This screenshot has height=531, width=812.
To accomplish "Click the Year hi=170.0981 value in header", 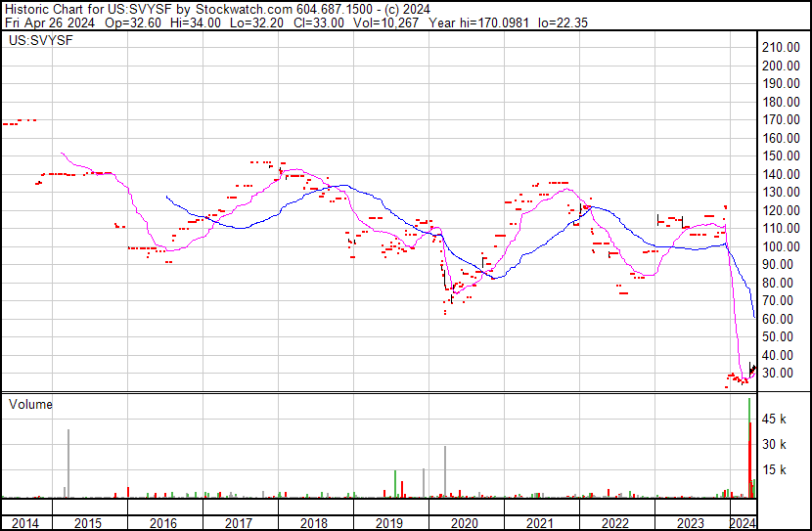I will point(479,23).
